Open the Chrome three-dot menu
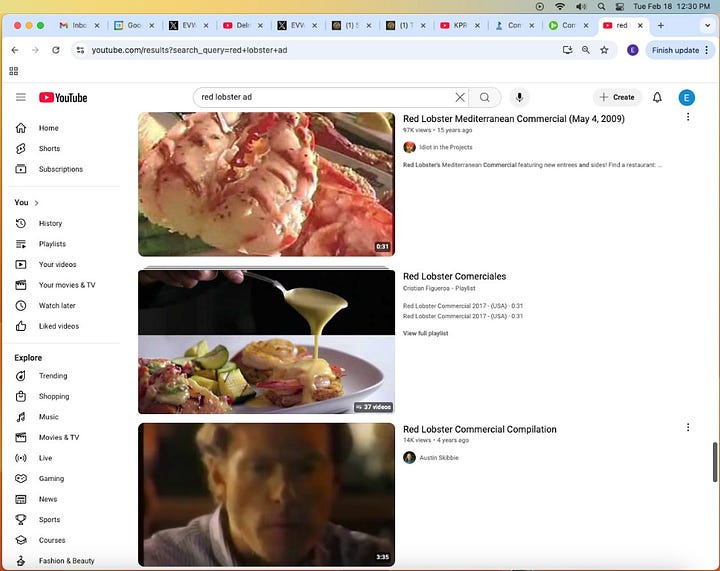 [x=707, y=50]
